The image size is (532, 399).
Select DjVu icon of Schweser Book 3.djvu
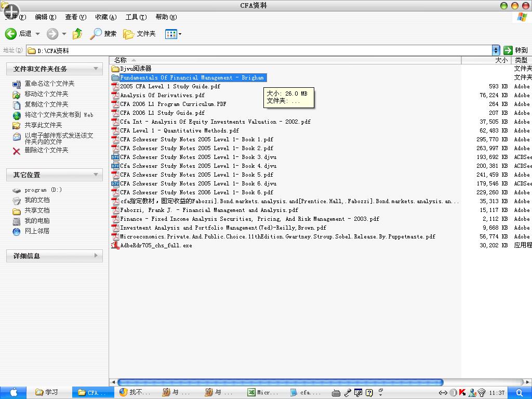click(115, 157)
